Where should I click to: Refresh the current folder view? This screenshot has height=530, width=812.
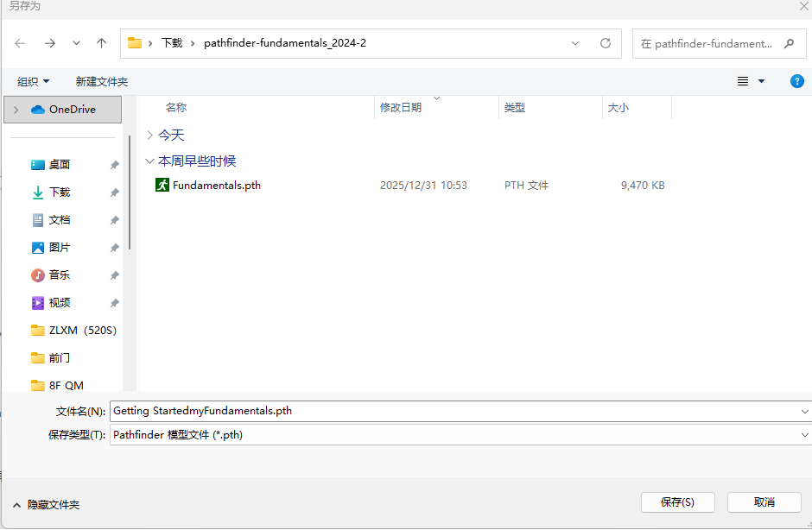606,43
